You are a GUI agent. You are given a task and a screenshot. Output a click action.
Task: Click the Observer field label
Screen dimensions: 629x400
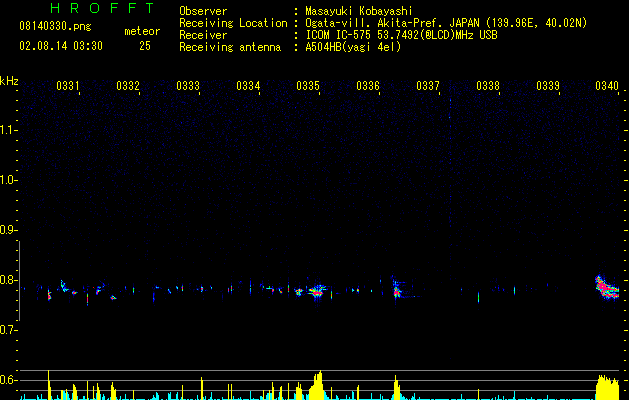[203, 11]
